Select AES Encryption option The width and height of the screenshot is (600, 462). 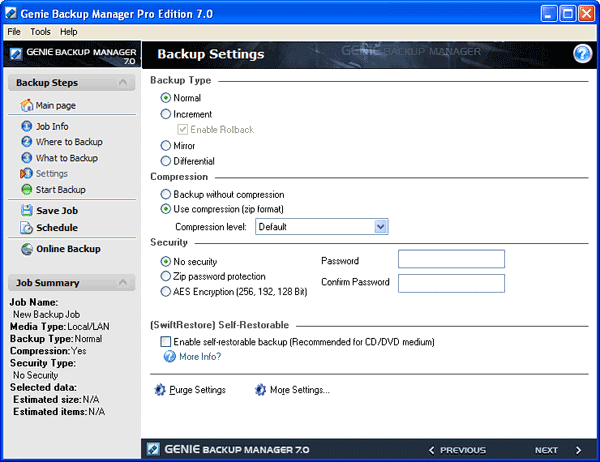tap(165, 292)
